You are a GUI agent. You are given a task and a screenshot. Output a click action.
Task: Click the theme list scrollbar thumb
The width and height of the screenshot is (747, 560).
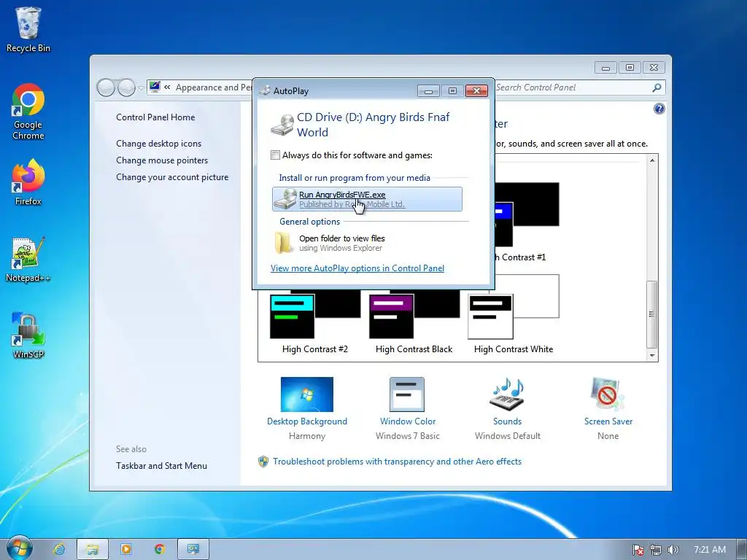point(651,314)
